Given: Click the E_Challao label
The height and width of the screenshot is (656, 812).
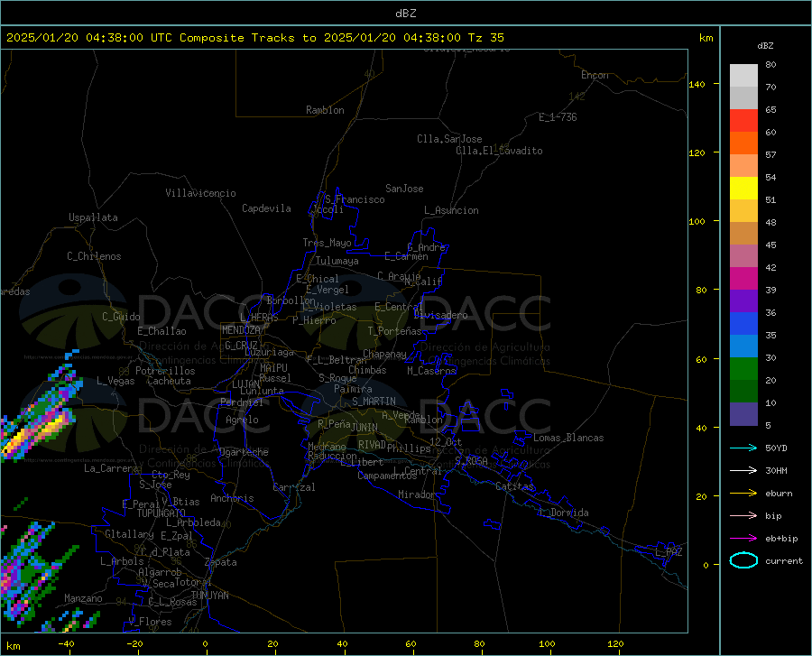Looking at the screenshot, I should [x=161, y=331].
